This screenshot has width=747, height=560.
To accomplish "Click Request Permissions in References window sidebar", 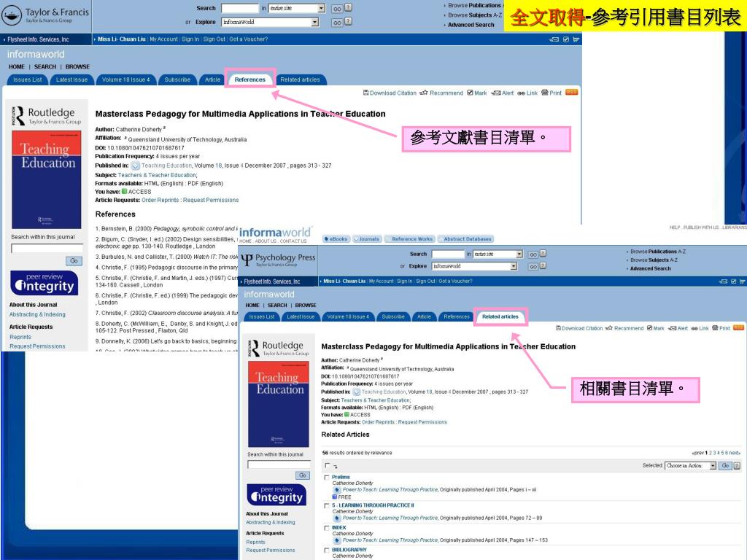I will click(38, 346).
